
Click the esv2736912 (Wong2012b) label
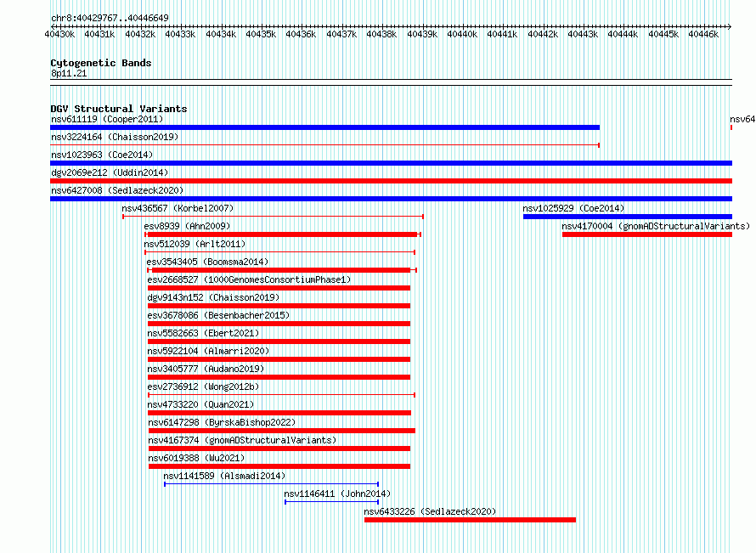pyautogui.click(x=203, y=387)
